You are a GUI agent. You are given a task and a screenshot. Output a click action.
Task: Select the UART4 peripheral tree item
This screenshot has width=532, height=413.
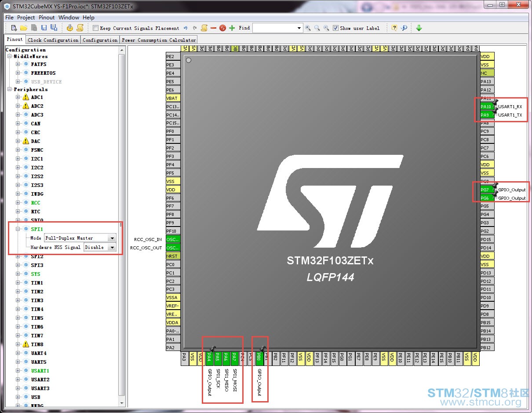click(39, 353)
